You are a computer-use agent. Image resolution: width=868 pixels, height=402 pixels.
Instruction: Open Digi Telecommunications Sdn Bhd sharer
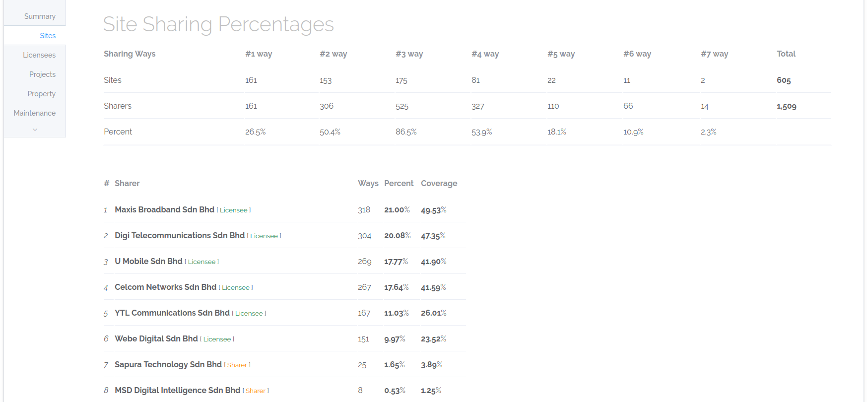180,235
